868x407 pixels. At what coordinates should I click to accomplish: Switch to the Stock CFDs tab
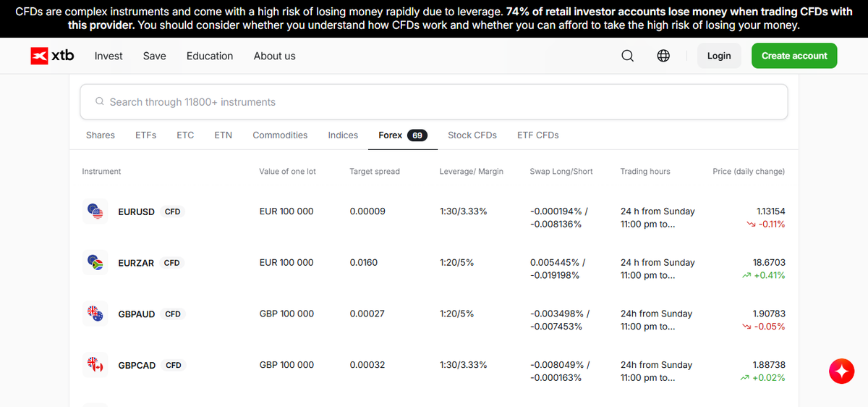coord(472,135)
